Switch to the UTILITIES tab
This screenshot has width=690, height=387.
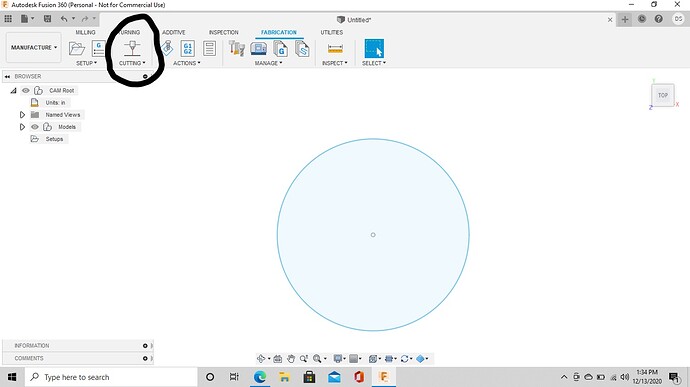click(x=331, y=32)
